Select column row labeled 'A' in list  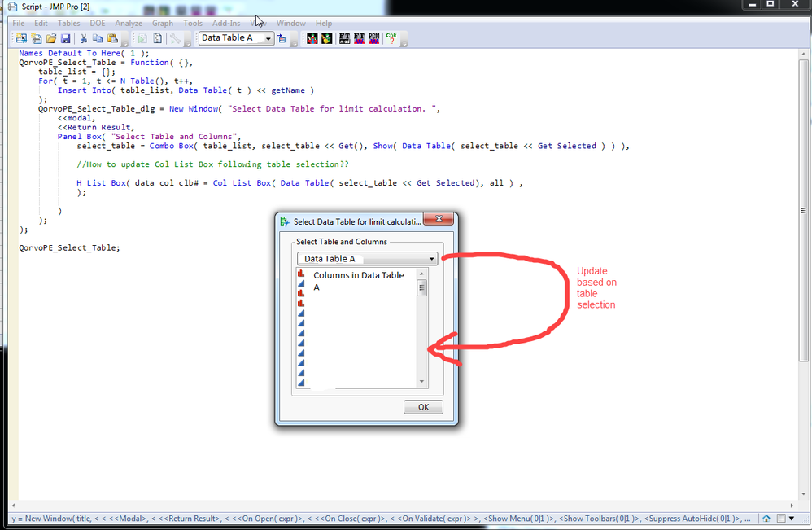(317, 287)
